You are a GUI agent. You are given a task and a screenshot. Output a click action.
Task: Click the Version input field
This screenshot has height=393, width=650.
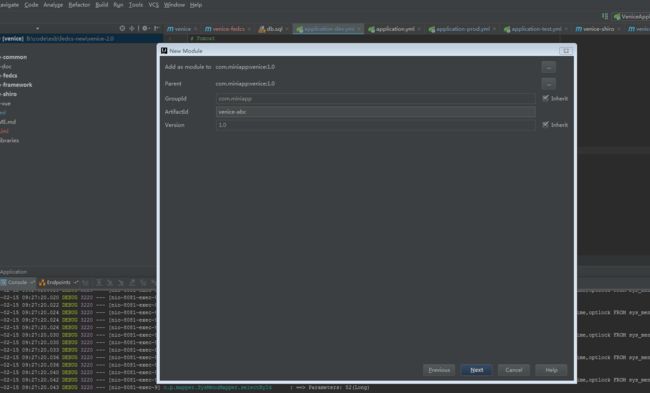[x=376, y=125]
